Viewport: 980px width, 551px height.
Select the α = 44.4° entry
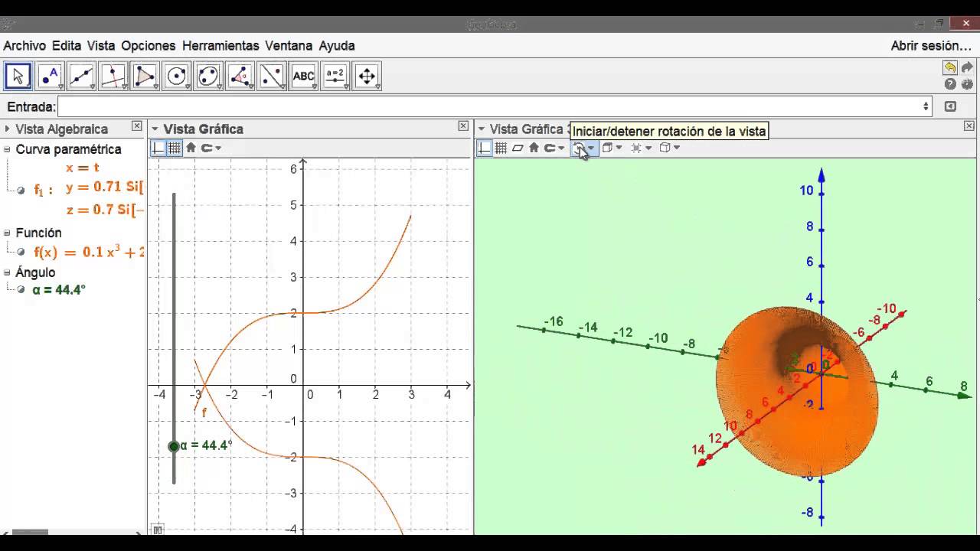click(59, 290)
